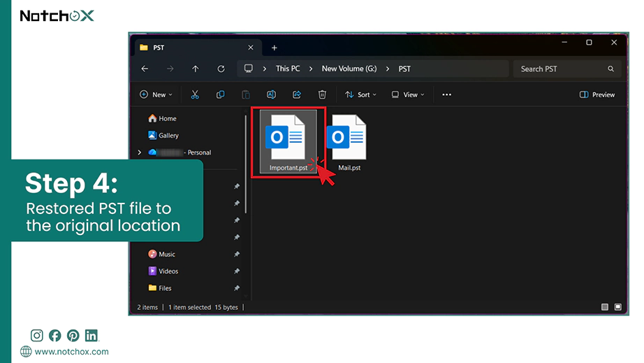Image resolution: width=644 pixels, height=363 pixels.
Task: Open See more options ellipsis menu
Action: (447, 94)
